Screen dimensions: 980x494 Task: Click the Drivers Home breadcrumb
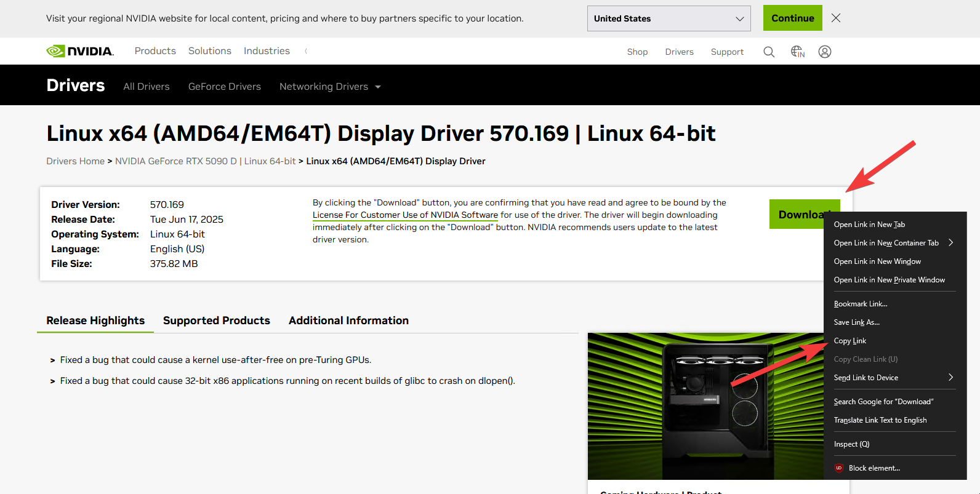(76, 161)
